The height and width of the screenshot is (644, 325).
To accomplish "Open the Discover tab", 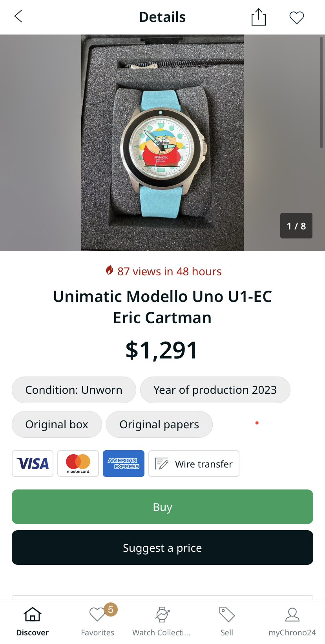I will [33, 622].
